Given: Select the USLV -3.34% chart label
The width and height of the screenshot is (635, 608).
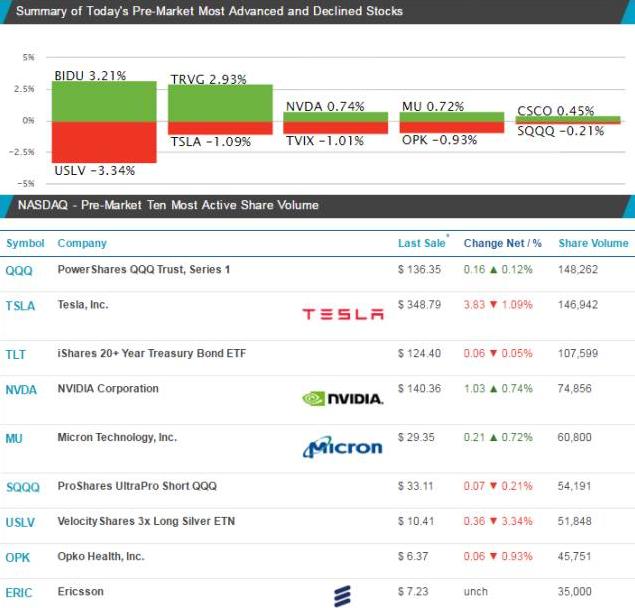Looking at the screenshot, I should click(95, 171).
